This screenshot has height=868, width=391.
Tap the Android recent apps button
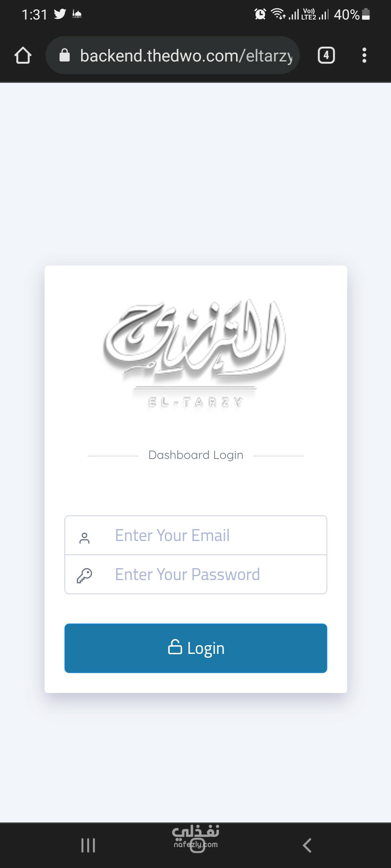[88, 845]
